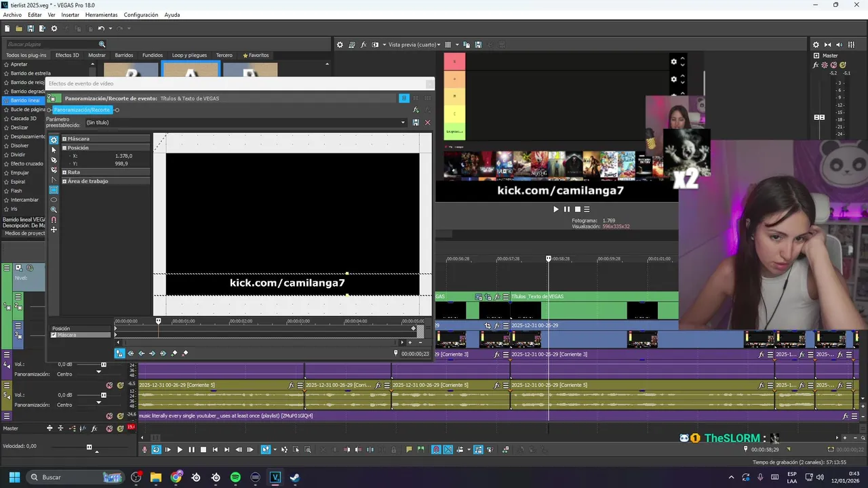Click the track 5 volume slider handle
Image resolution: width=868 pixels, height=488 pixels.
coord(103,395)
